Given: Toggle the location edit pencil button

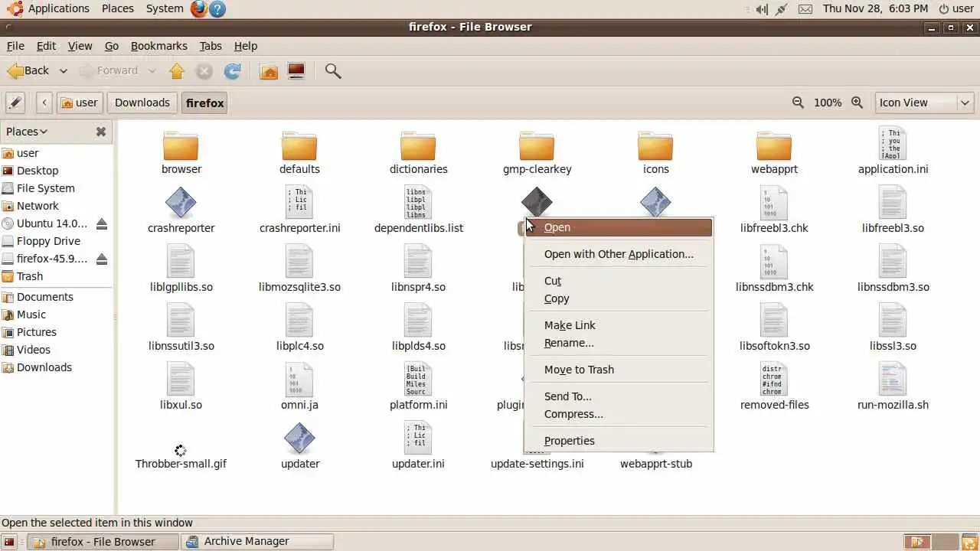Looking at the screenshot, I should pyautogui.click(x=15, y=103).
